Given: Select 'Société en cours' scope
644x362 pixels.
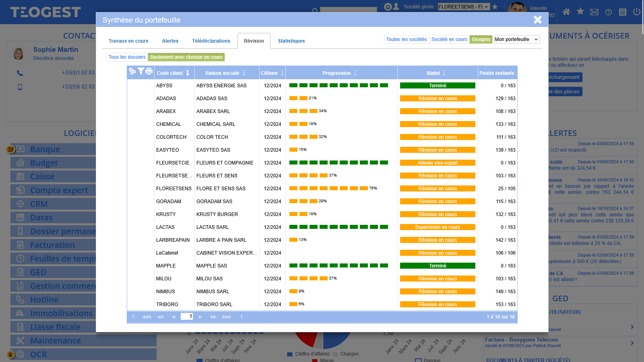Looking at the screenshot, I should click(449, 39).
